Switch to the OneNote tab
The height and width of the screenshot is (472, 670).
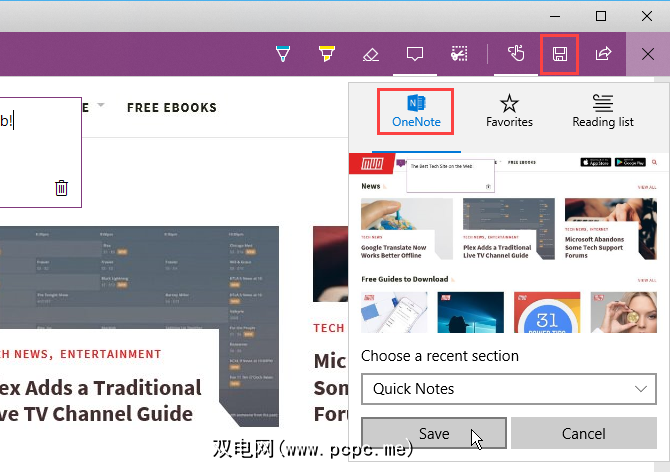(x=416, y=112)
